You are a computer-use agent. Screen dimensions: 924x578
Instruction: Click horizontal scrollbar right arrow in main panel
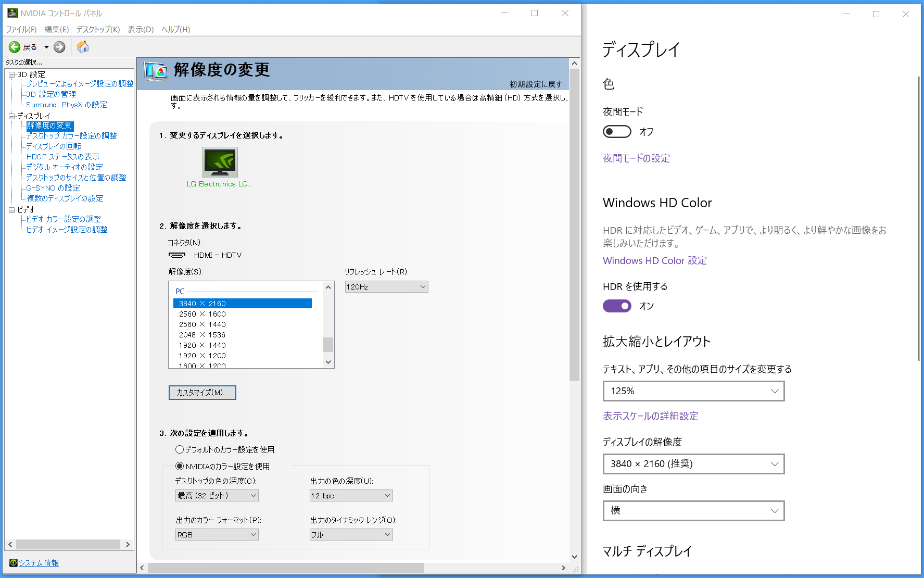(563, 568)
